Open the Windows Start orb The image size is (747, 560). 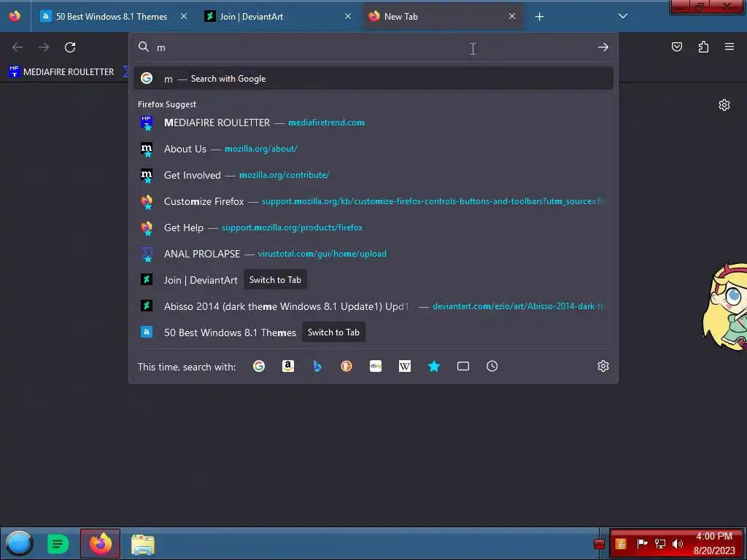20,543
